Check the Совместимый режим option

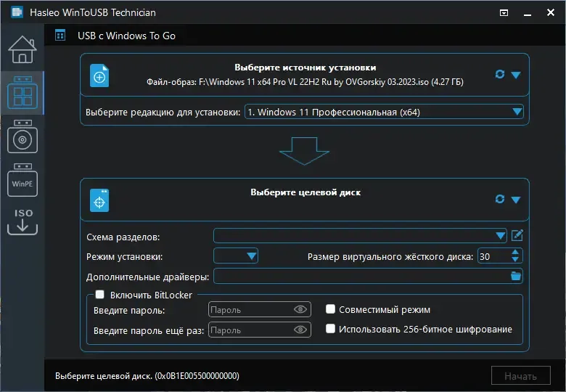tap(330, 309)
